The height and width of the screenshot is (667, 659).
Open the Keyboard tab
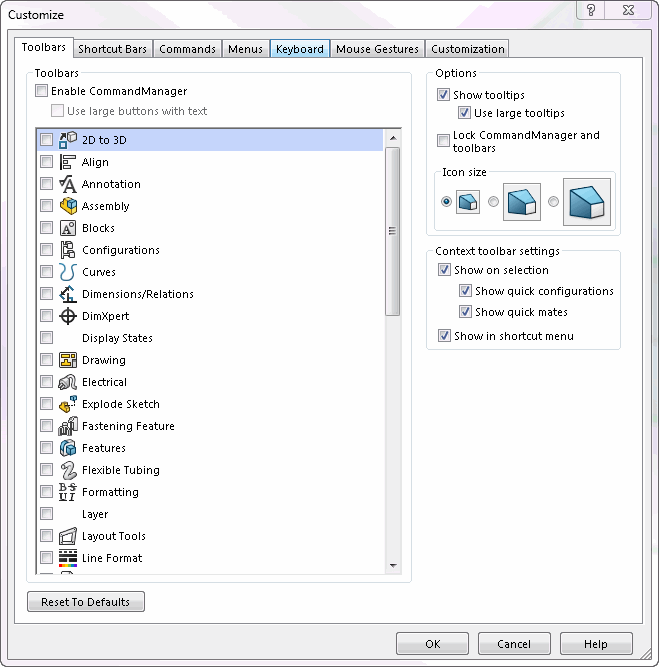(x=300, y=49)
